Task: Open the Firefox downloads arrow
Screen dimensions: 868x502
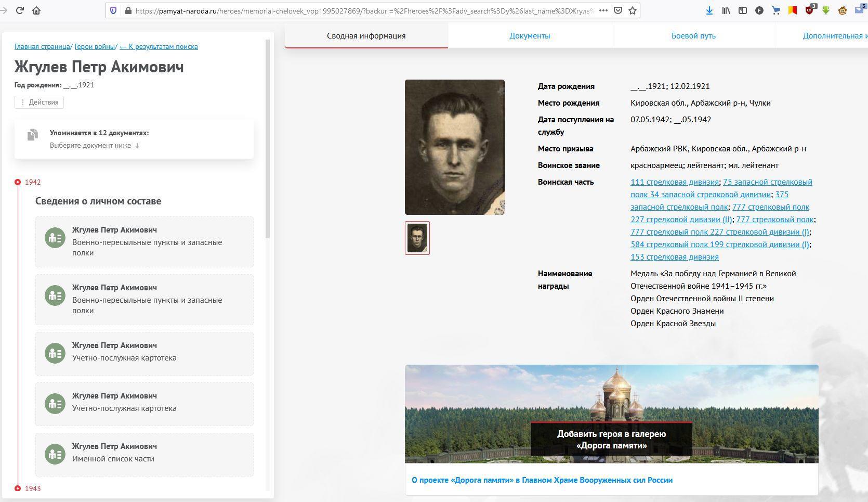Action: tap(709, 10)
